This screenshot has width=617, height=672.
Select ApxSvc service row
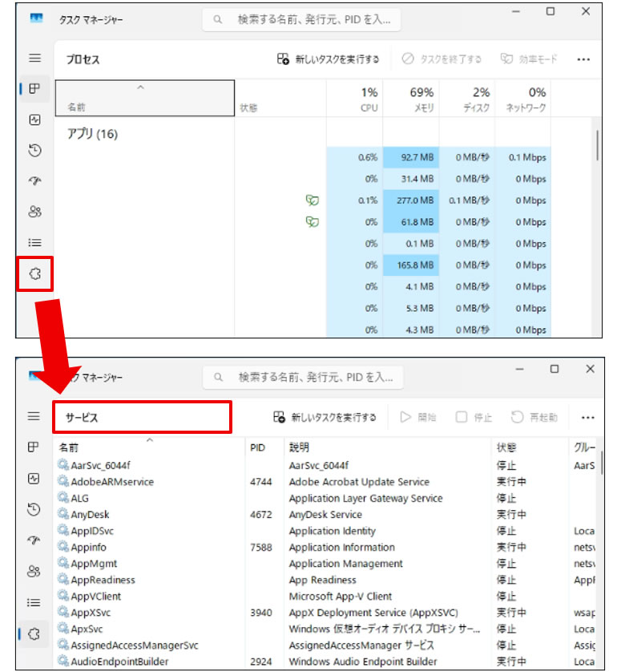(325, 629)
